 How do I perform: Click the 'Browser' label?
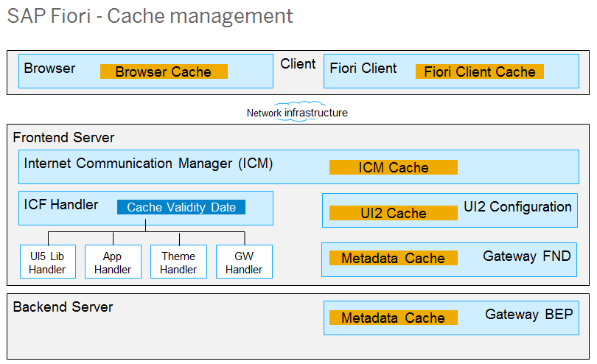point(49,69)
